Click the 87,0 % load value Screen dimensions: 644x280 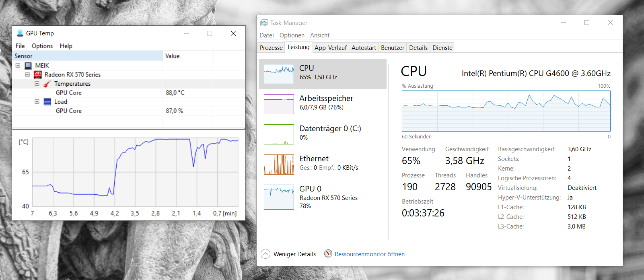point(174,111)
